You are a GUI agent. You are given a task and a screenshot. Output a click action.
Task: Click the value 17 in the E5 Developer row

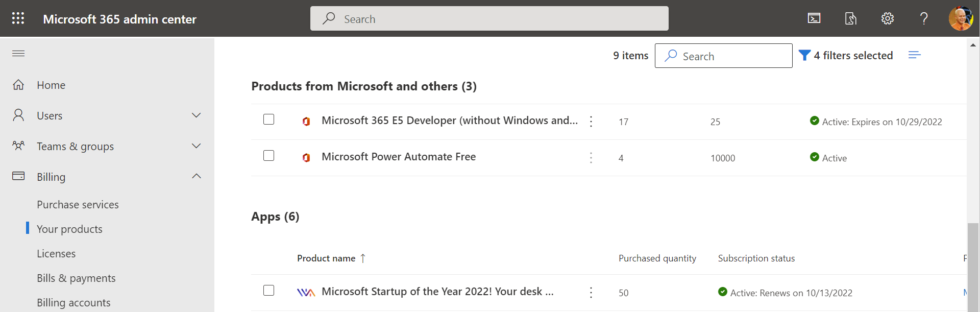coord(624,122)
